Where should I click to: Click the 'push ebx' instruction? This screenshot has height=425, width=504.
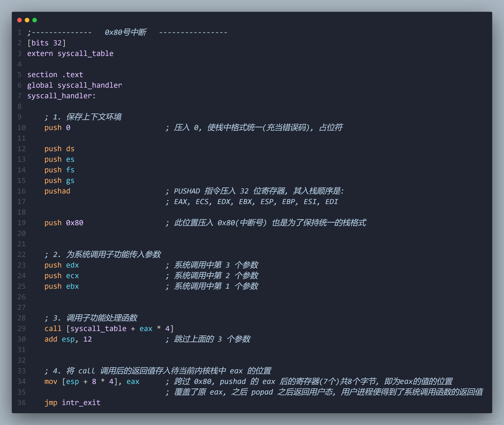[62, 286]
